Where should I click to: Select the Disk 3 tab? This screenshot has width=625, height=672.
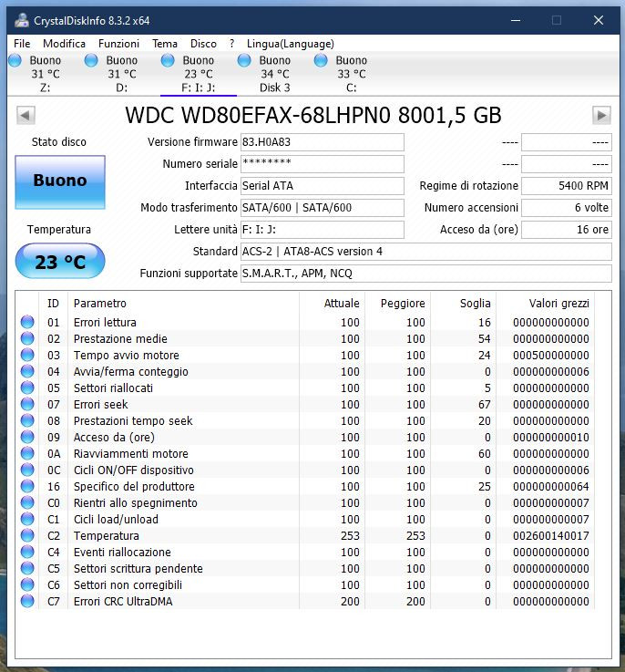274,74
